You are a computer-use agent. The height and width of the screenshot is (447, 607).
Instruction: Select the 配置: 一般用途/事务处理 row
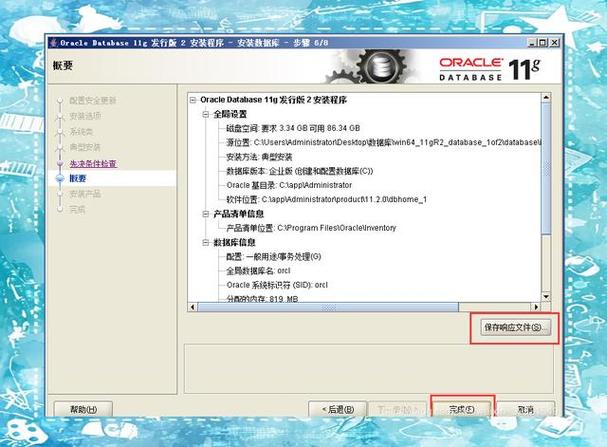[274, 257]
